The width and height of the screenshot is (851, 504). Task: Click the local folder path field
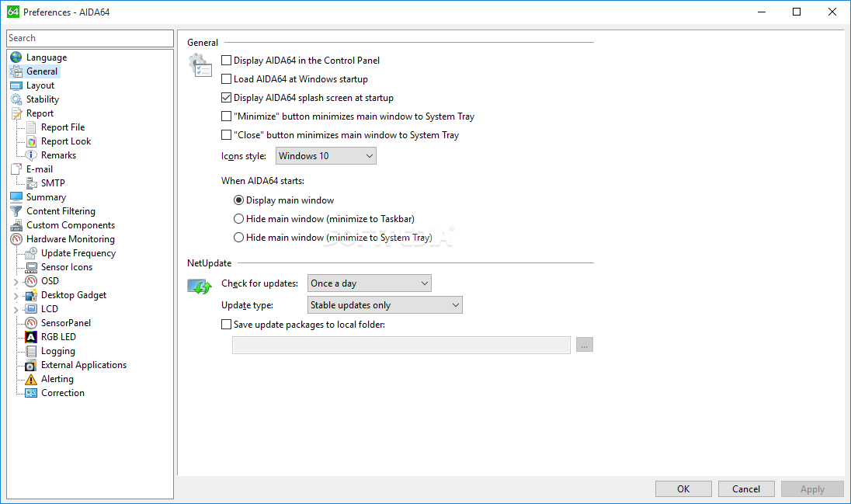click(401, 345)
